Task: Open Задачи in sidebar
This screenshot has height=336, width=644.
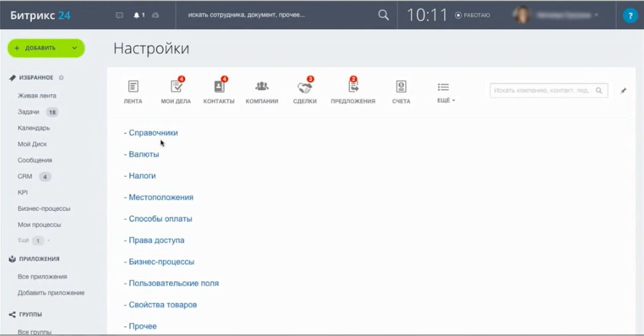Action: [x=29, y=111]
